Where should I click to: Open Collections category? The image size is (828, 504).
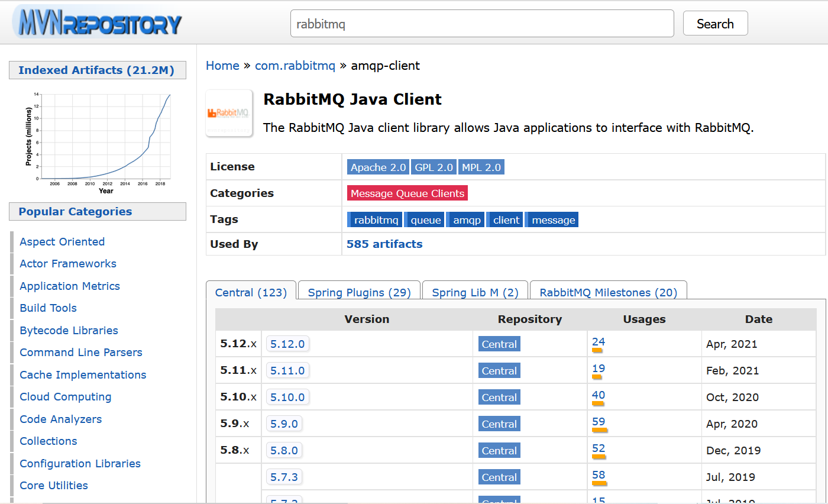point(48,441)
